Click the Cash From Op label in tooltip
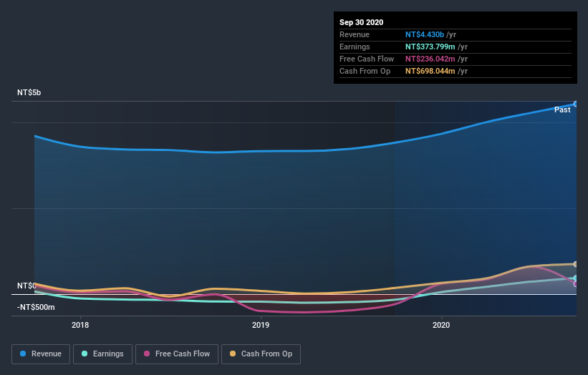588x375 pixels. (x=365, y=71)
